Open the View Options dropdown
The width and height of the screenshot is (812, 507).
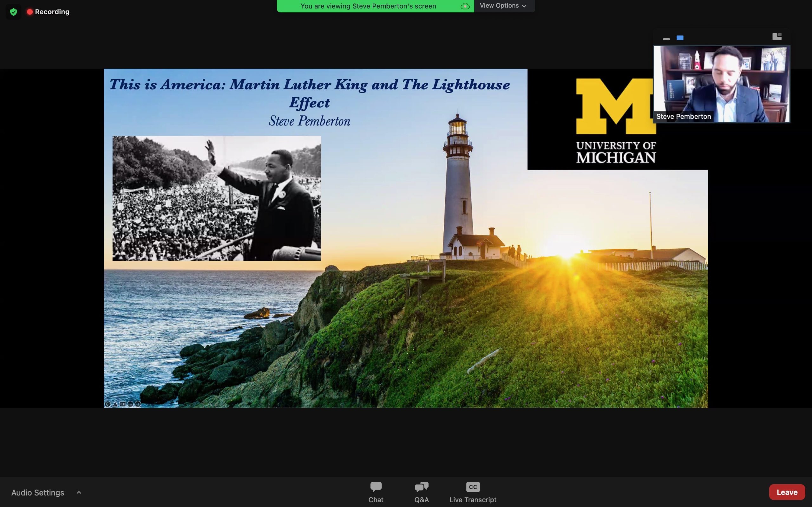504,5
